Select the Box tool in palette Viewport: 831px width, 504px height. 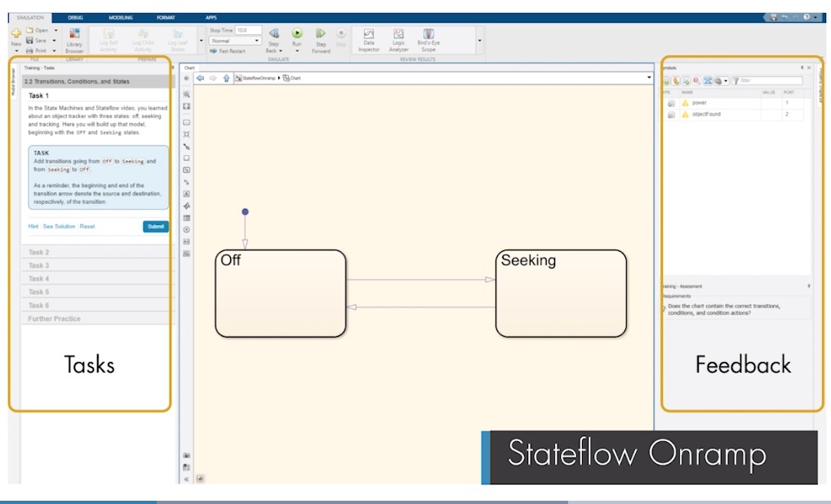tap(187, 158)
